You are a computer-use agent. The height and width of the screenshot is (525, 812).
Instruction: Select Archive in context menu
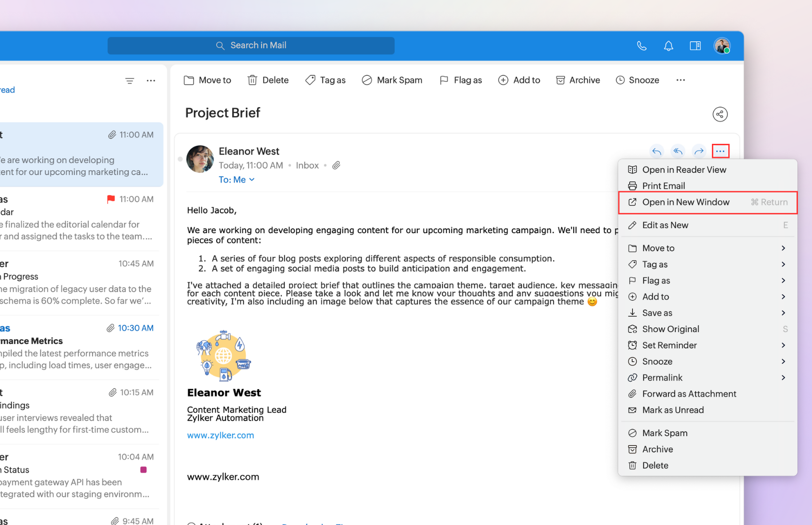708,449
